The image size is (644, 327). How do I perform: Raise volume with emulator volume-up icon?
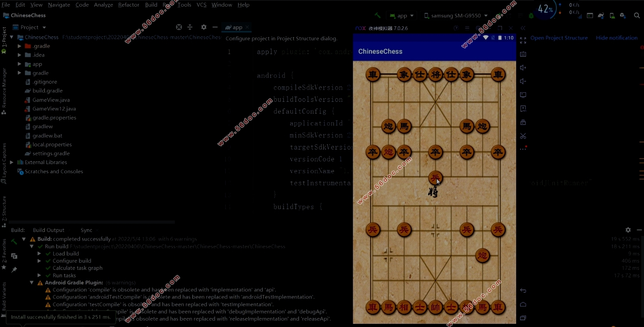[523, 68]
